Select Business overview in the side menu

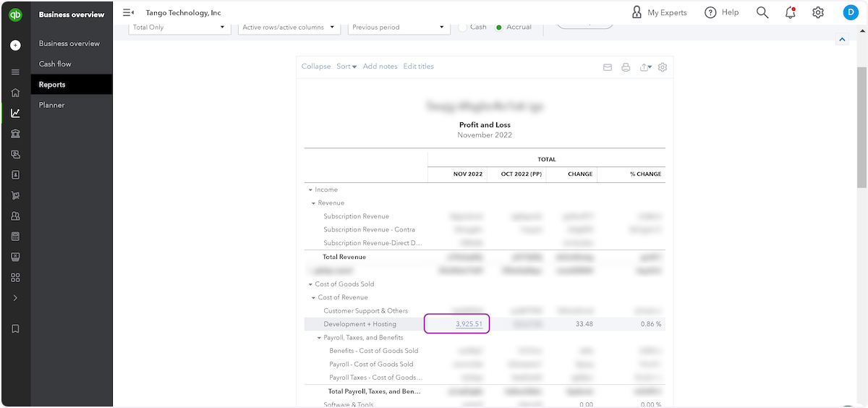(x=69, y=43)
